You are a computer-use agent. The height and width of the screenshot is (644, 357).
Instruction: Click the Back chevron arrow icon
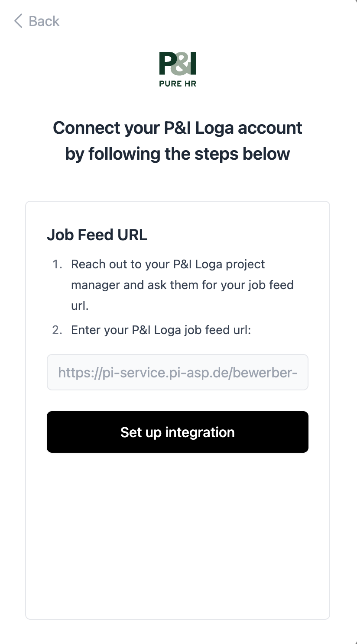click(x=18, y=21)
